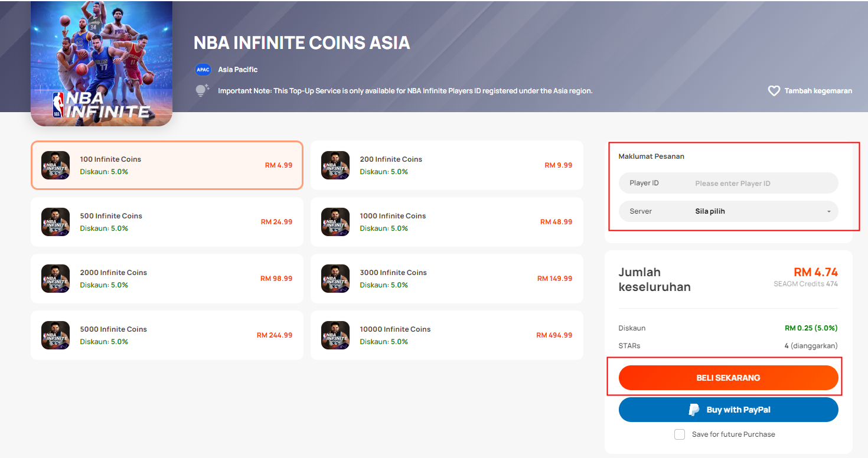
Task: Click the 10000 Infinite Coins thumbnail
Action: [x=335, y=335]
